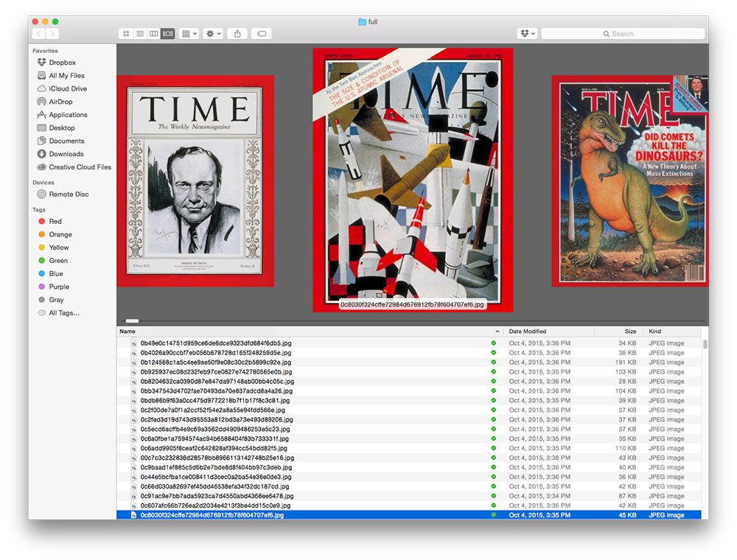Switch to icon view mode

point(126,34)
